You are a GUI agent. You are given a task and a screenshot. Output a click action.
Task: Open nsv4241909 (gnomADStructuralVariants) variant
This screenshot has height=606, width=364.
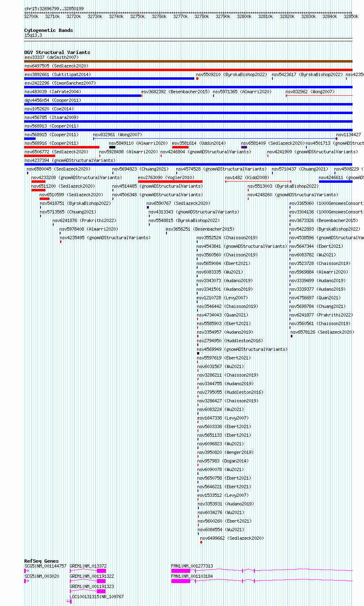[x=312, y=152]
